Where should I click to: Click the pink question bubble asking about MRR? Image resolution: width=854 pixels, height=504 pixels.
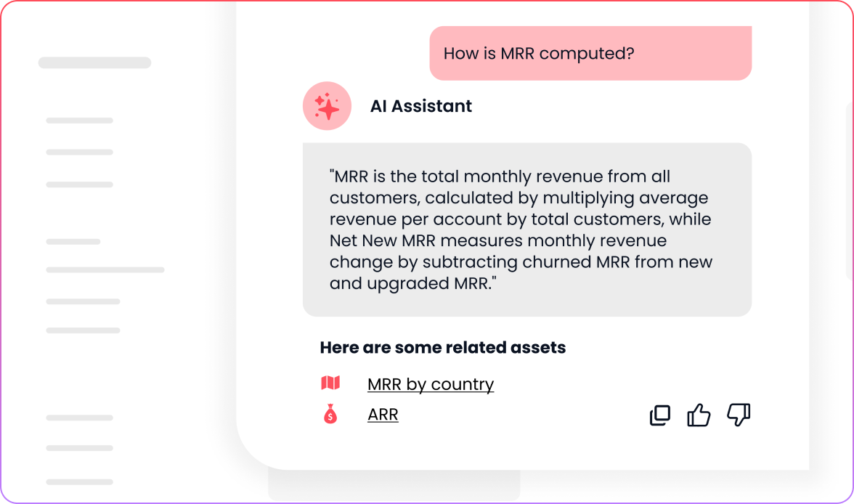coord(590,53)
